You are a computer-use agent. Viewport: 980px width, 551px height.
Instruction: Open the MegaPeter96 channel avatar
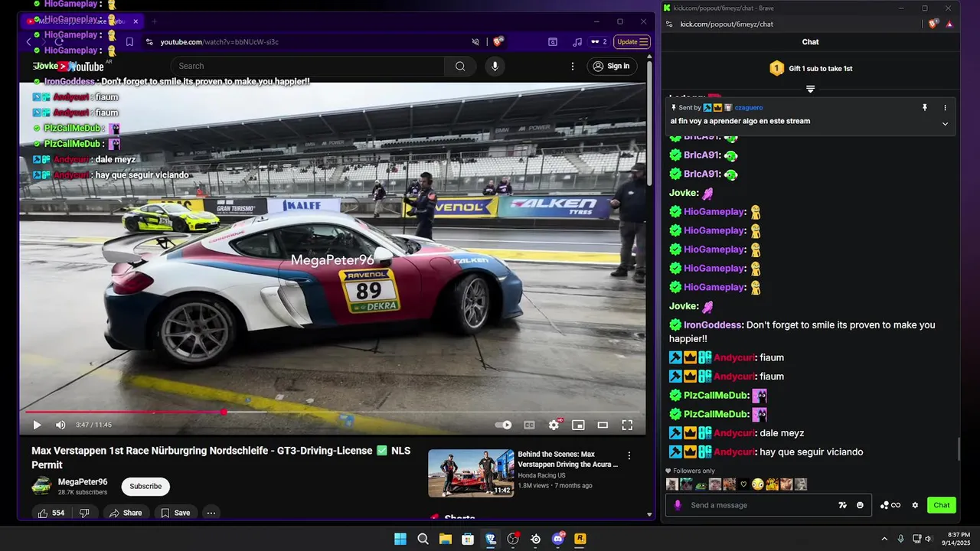41,486
